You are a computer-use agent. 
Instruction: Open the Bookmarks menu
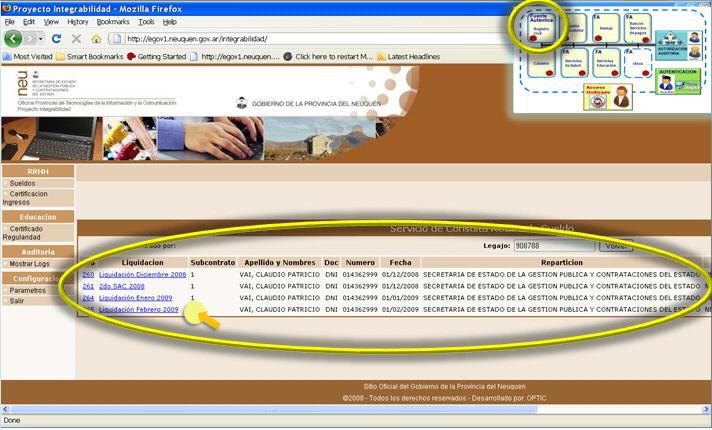point(113,21)
